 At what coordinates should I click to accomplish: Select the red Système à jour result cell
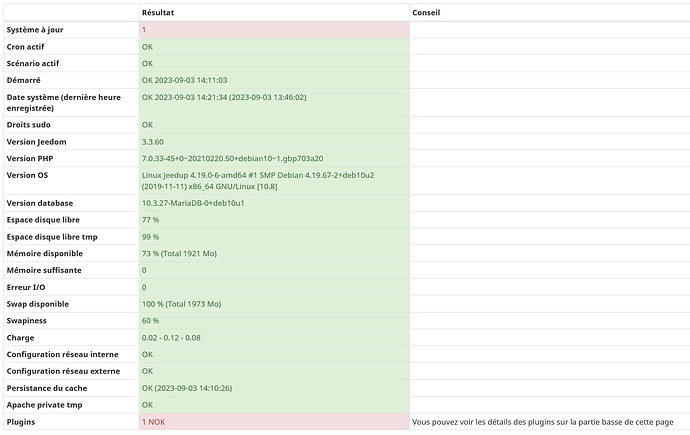pos(273,30)
